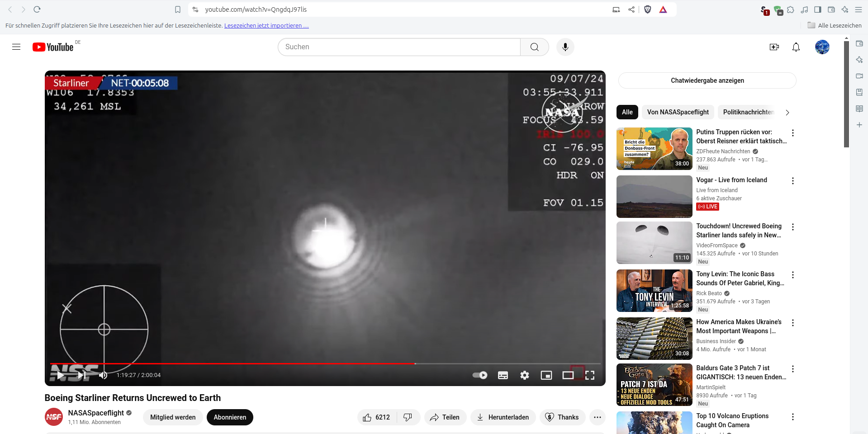
Task: Open the browser extensions puzzle icon
Action: (791, 9)
